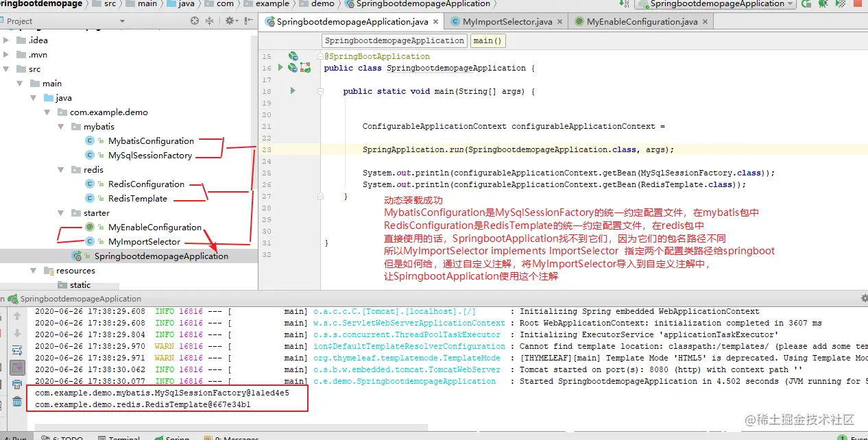Click the Up the stack trace arrow
This screenshot has width=868, height=440.
coord(17,316)
